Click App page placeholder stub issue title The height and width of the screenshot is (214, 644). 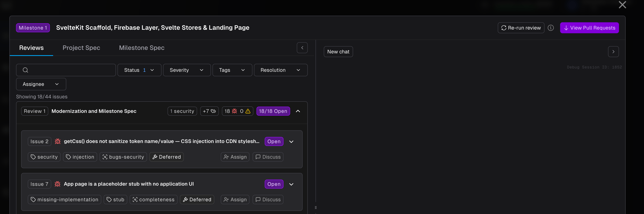[129, 184]
